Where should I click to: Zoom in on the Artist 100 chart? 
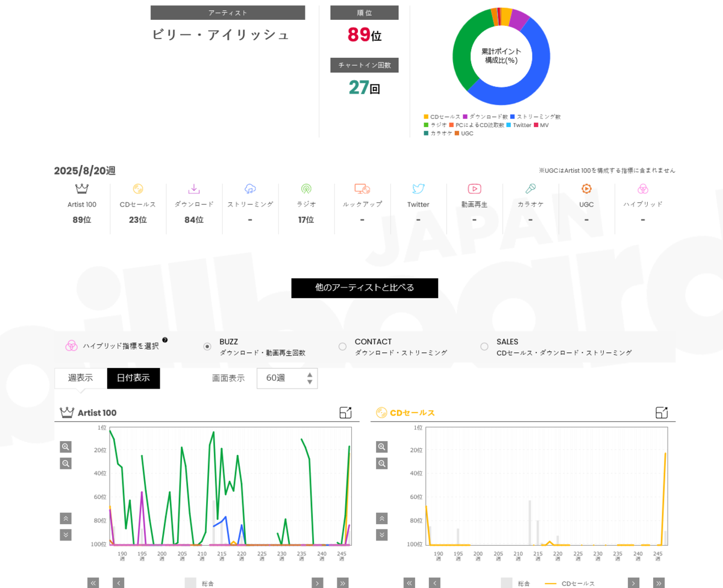point(66,447)
